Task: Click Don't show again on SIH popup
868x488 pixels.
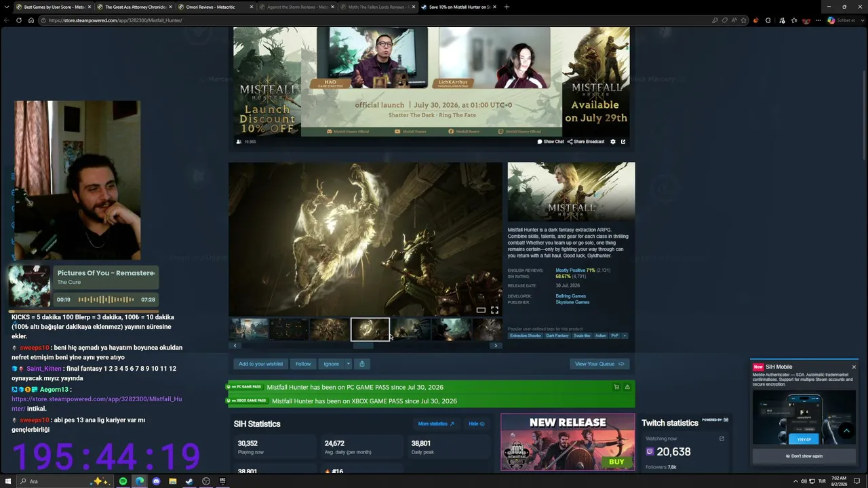Action: [804, 456]
